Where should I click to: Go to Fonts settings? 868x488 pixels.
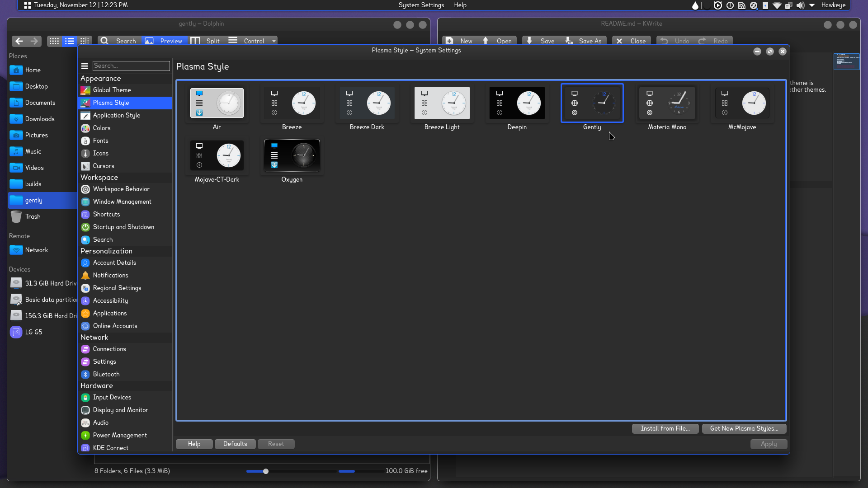(125, 141)
